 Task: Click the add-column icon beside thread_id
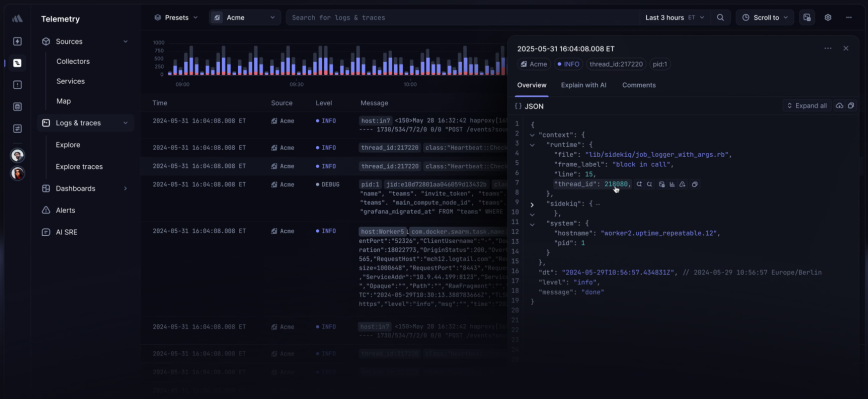[x=662, y=184]
